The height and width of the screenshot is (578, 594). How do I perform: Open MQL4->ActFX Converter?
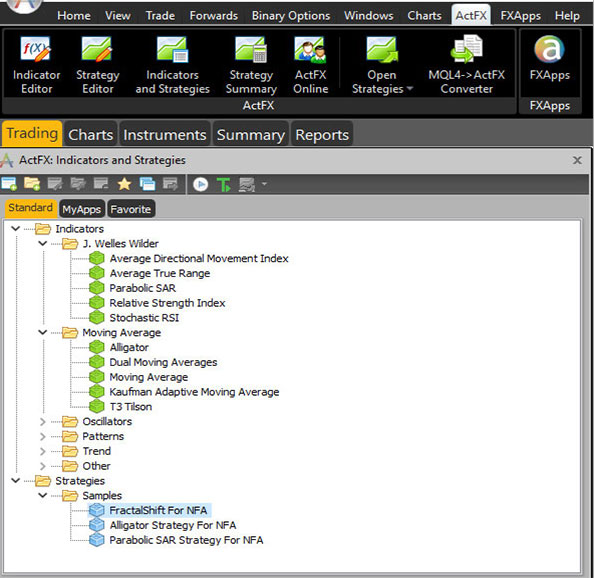[x=466, y=65]
